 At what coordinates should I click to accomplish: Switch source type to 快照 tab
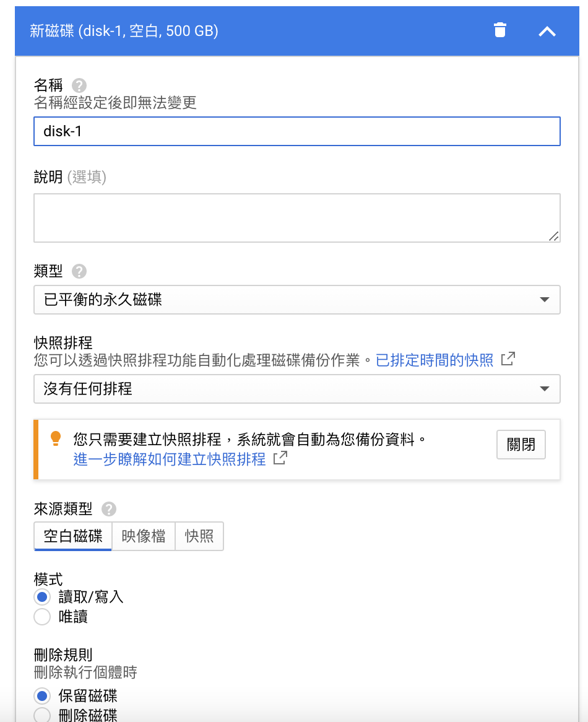tap(199, 536)
